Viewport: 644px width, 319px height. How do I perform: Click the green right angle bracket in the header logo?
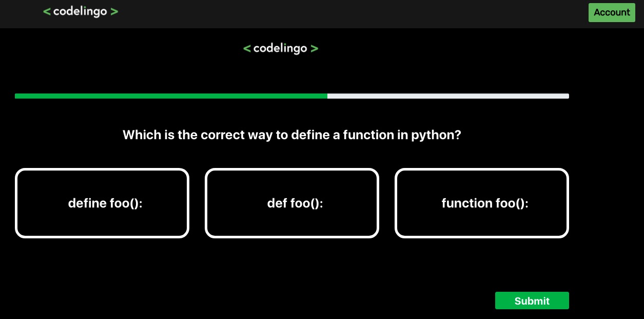pyautogui.click(x=114, y=11)
